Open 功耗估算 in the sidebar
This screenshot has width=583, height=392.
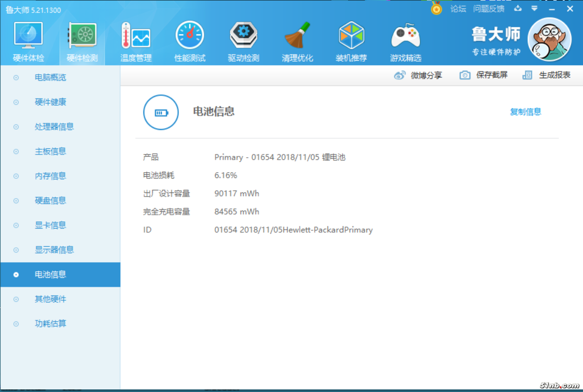pos(50,324)
